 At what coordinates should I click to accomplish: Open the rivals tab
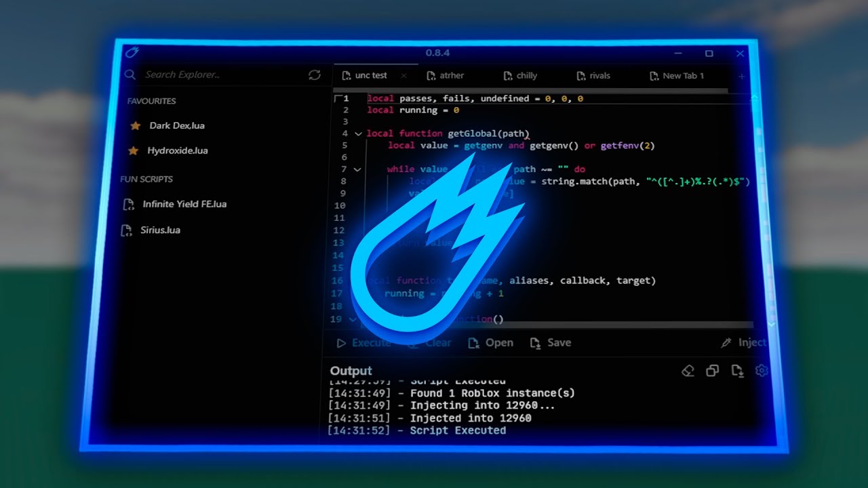pos(593,76)
